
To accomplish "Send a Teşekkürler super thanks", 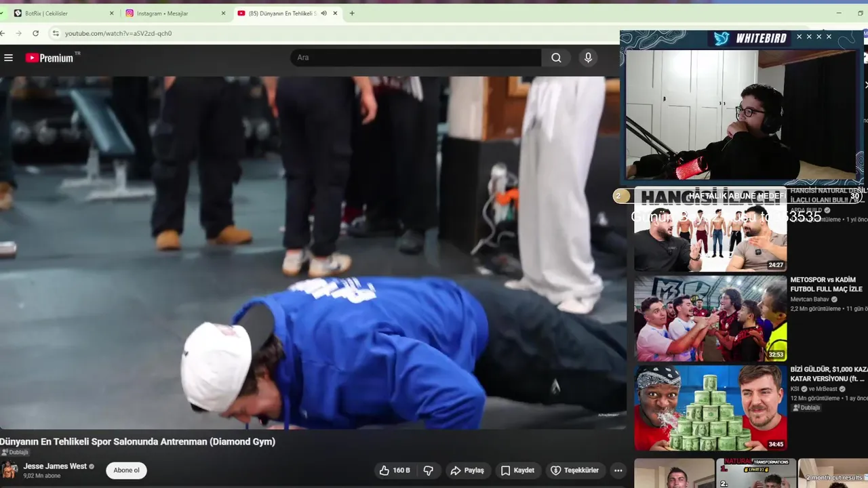I will (574, 470).
